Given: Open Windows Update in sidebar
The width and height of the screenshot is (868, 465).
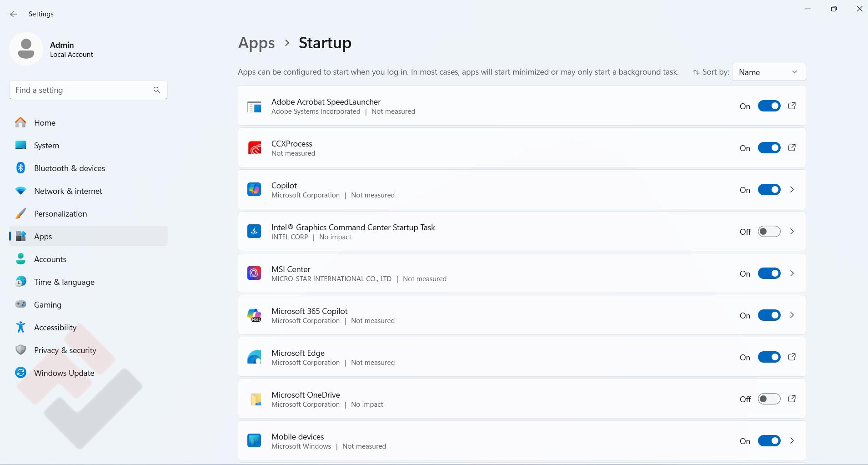Looking at the screenshot, I should (x=64, y=373).
